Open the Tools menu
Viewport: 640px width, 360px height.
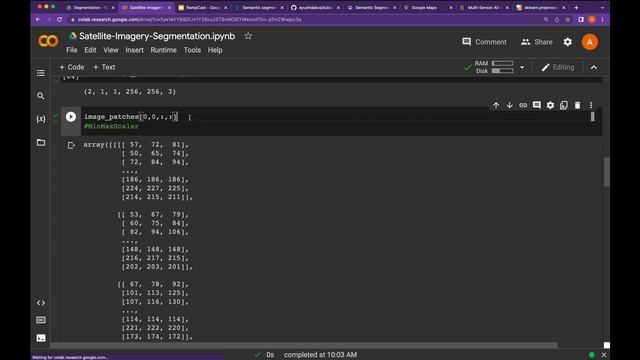pyautogui.click(x=192, y=50)
